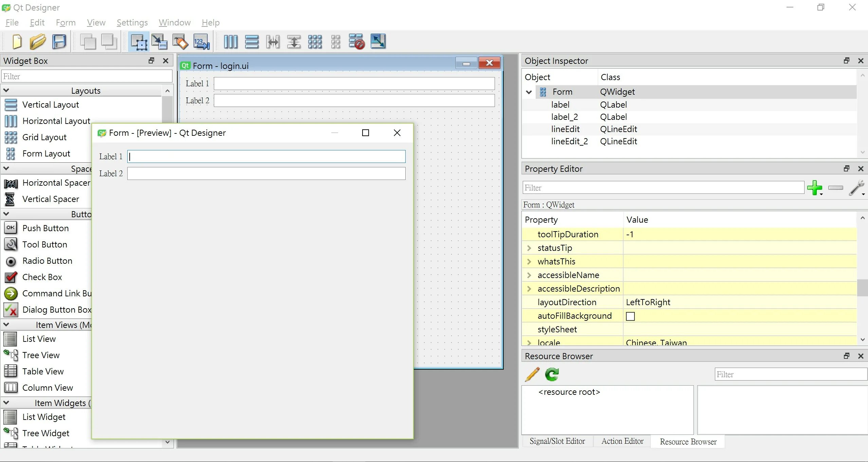Toggle the autoFillBackground checkbox
This screenshot has width=868, height=462.
coord(630,316)
